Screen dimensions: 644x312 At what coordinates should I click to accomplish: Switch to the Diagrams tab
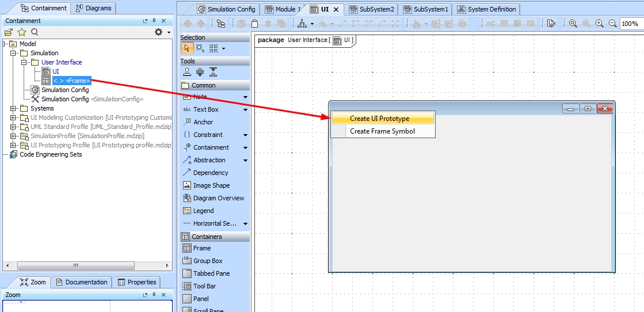pos(93,8)
